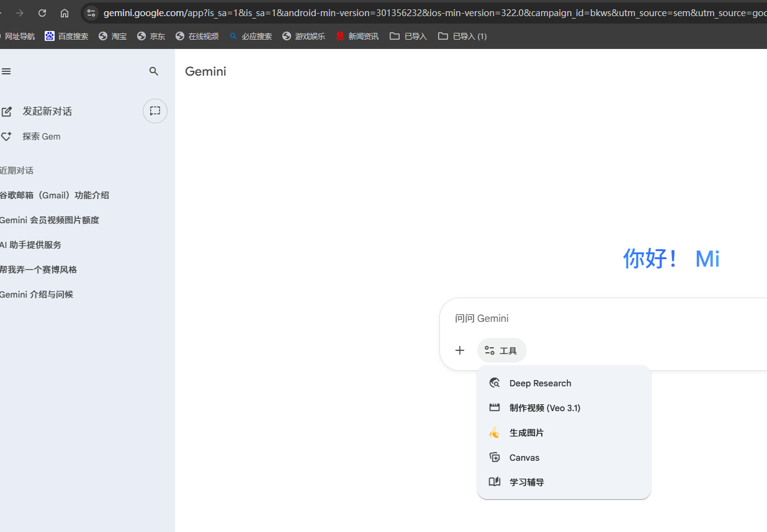The height and width of the screenshot is (532, 767).
Task: Choose 制作视频 (Veo 3.1) option
Action: coord(544,408)
